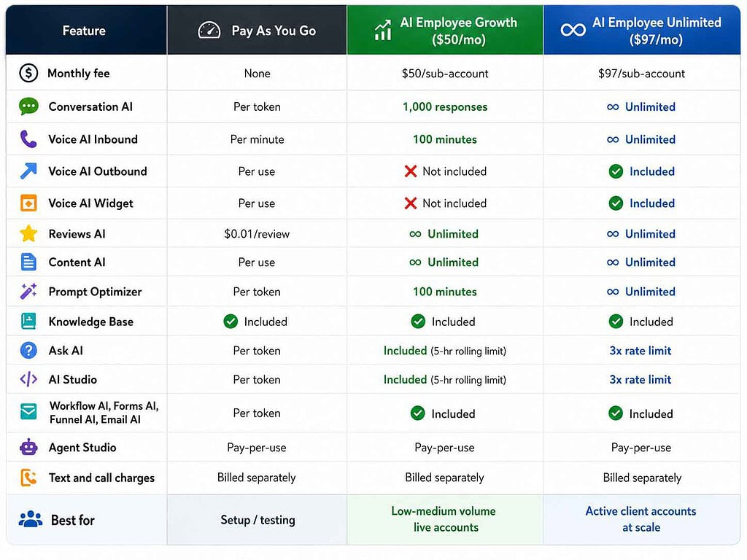Click the orange phone Text and call charges icon
Image resolution: width=747 pixels, height=560 pixels.
tap(28, 478)
